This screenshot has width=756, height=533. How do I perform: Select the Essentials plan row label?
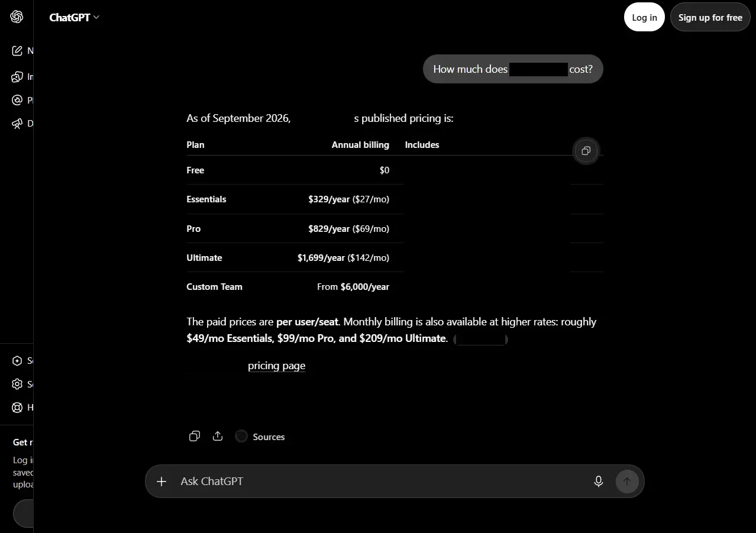tap(206, 199)
